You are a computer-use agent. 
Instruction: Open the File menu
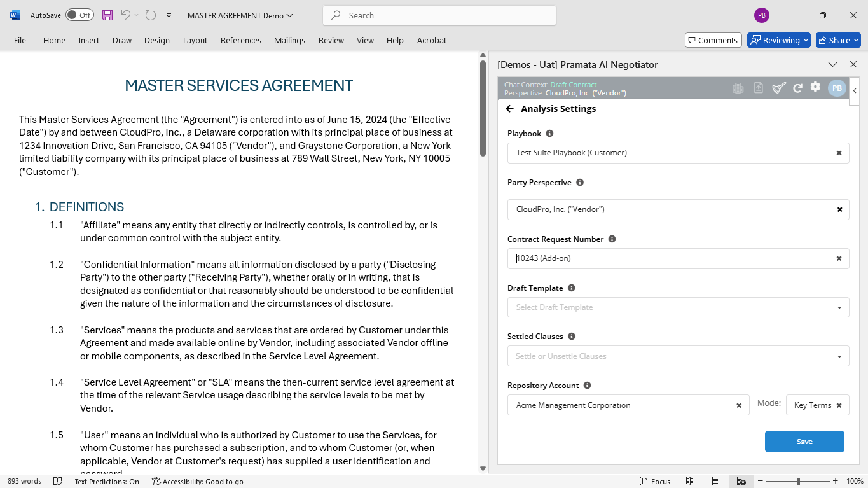pyautogui.click(x=20, y=40)
